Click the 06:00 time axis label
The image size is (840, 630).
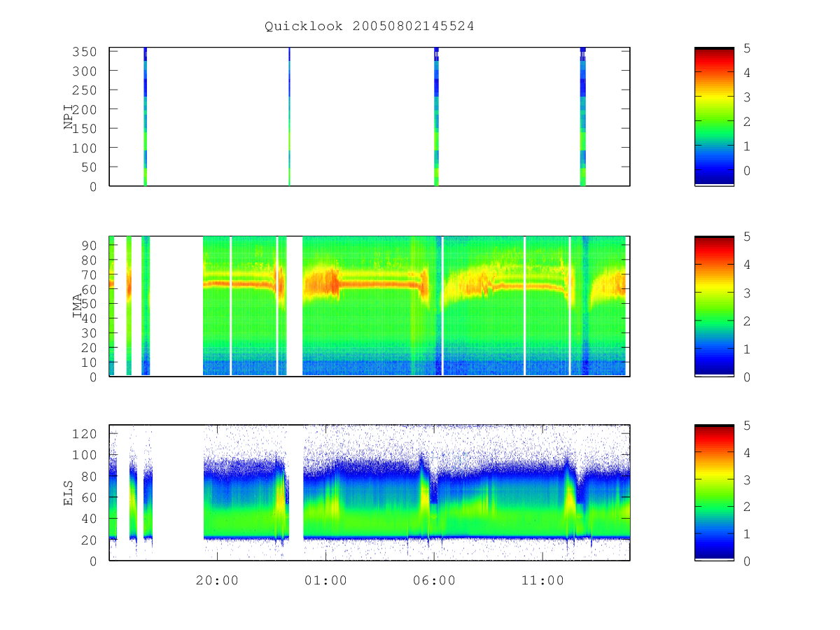coord(434,580)
